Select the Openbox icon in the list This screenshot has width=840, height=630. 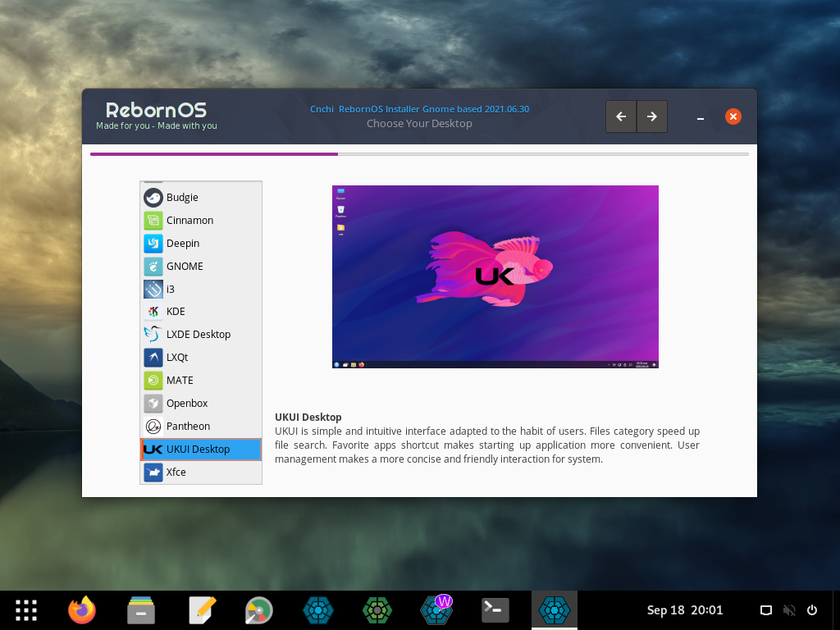point(153,404)
